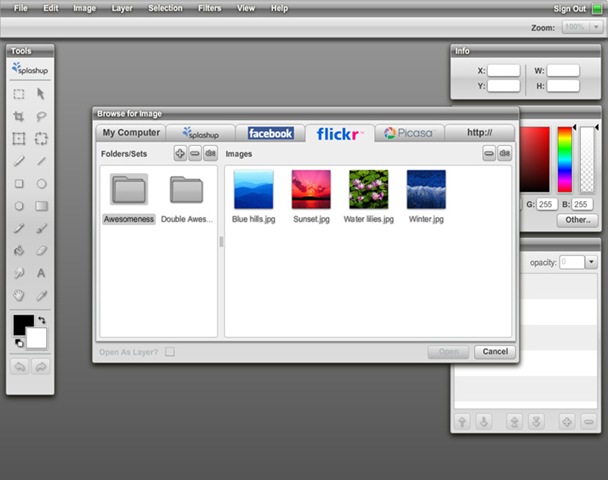Viewport: 608px width, 480px height.
Task: Open the Double Awesomeness folder
Action: [x=187, y=196]
